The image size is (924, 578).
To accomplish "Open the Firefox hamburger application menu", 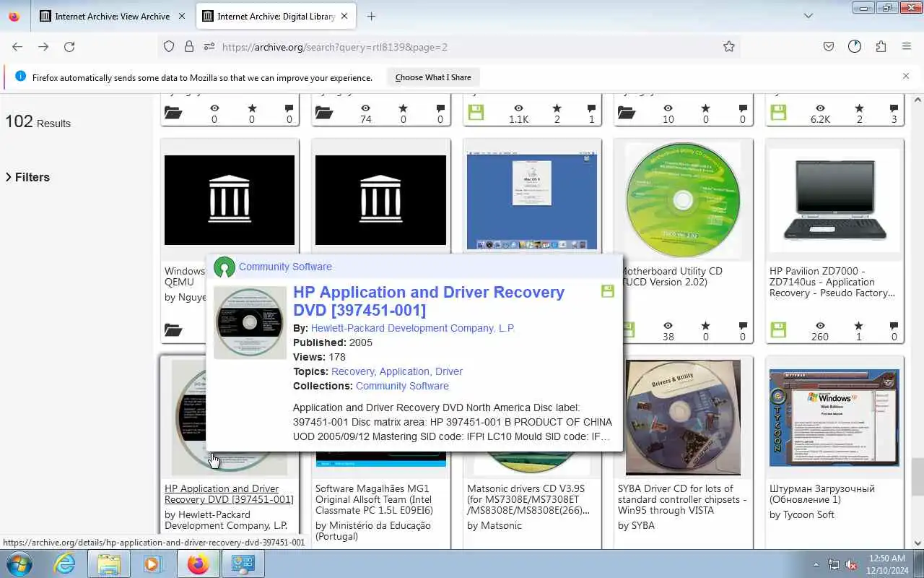I will [907, 46].
